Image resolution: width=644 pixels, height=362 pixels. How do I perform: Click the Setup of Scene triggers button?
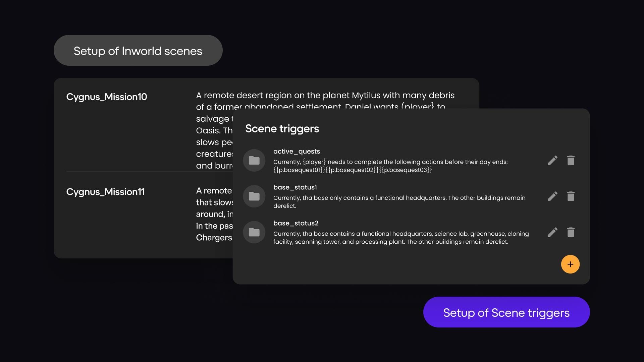coord(506,312)
